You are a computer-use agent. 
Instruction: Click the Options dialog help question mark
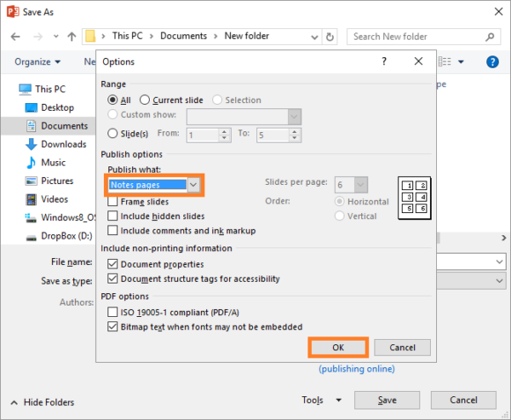click(384, 62)
